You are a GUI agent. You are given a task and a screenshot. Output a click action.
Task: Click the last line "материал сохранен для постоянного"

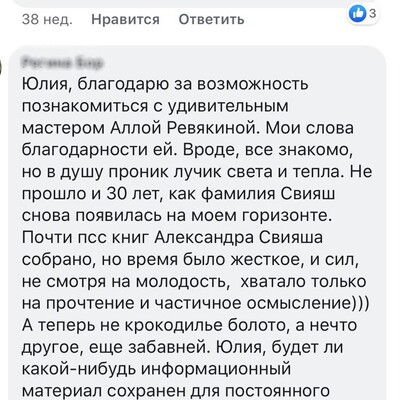point(176,391)
